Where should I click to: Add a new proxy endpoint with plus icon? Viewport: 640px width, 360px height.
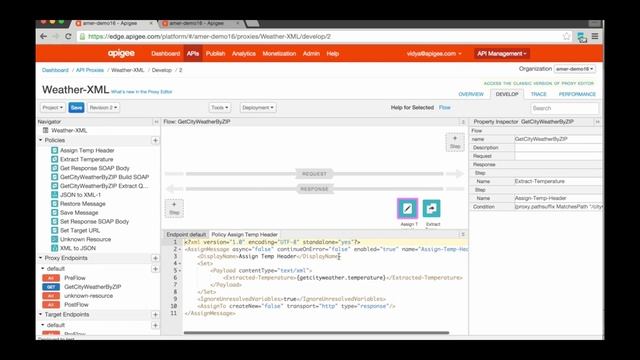155,258
